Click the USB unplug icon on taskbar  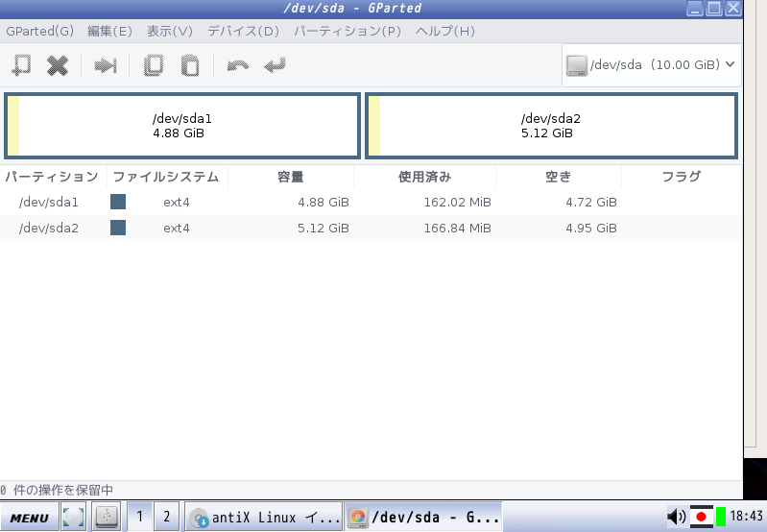click(x=107, y=517)
